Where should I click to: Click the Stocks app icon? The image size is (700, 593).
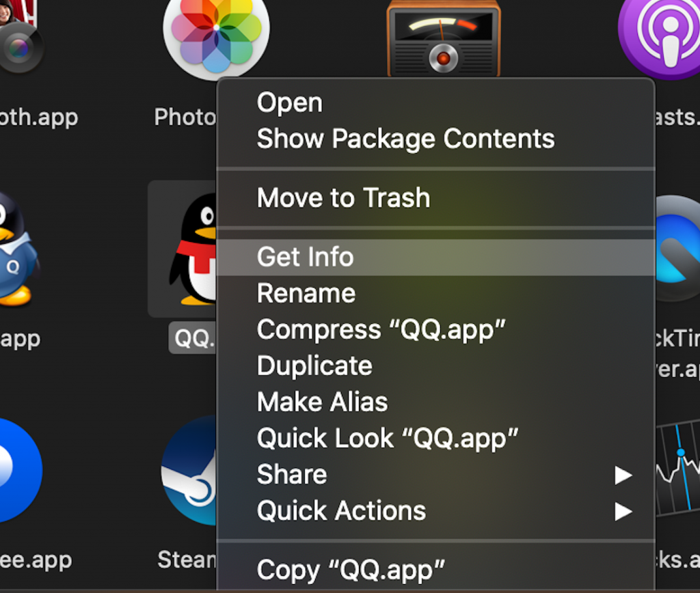(677, 471)
